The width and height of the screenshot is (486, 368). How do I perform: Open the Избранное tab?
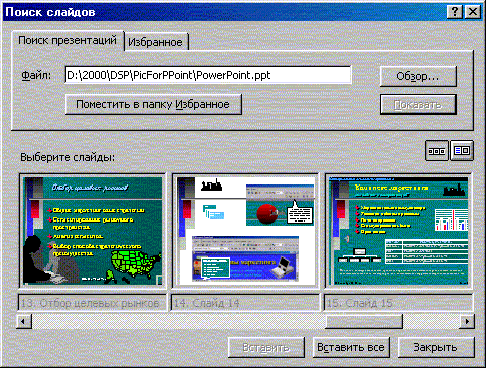(155, 42)
